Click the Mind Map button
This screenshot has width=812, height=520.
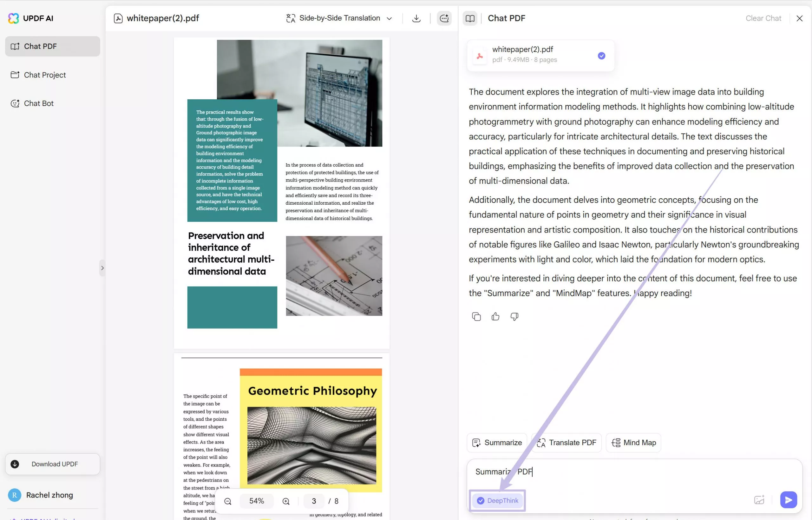(633, 442)
